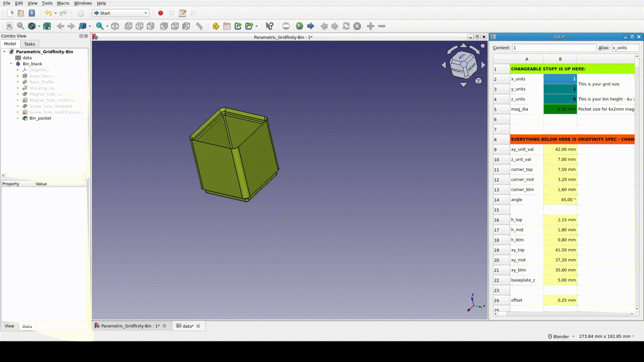Click the Create Part yellow icon

coord(216,26)
